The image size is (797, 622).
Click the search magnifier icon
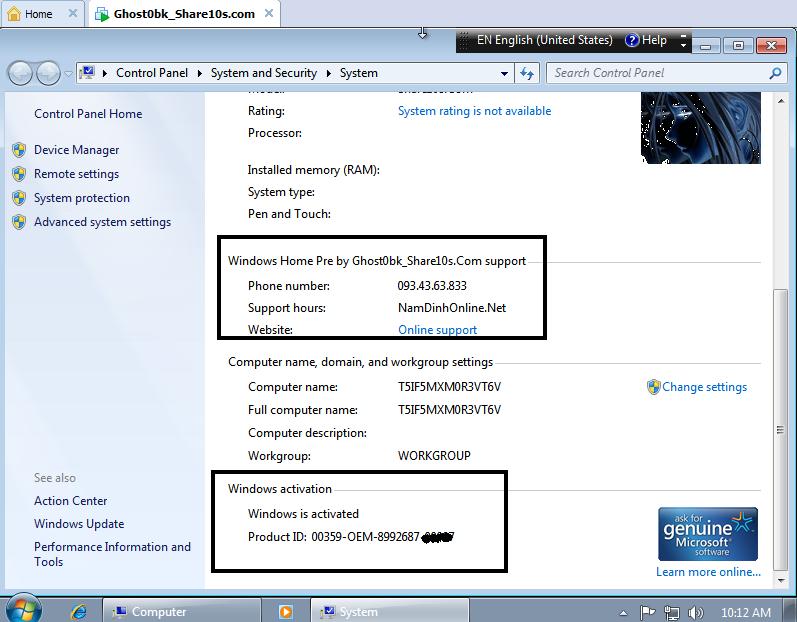click(775, 73)
